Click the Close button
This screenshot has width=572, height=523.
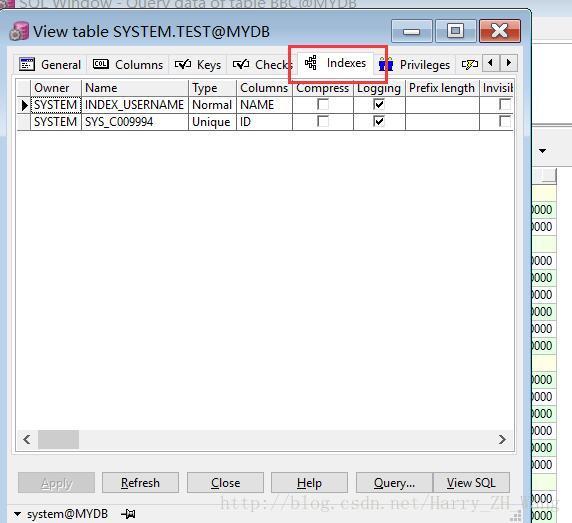point(225,483)
